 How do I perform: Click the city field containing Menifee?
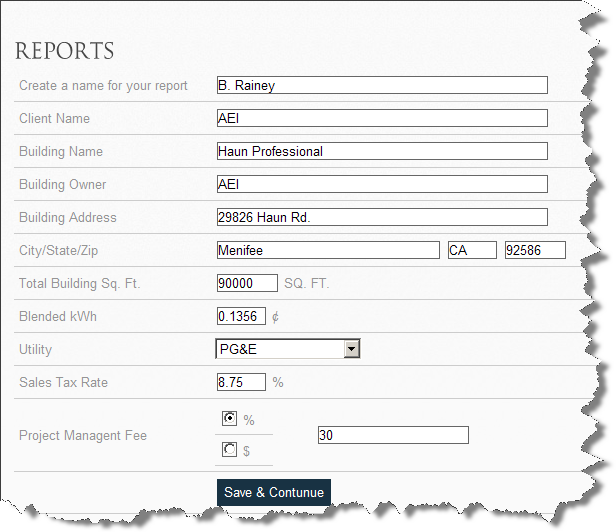coord(328,250)
